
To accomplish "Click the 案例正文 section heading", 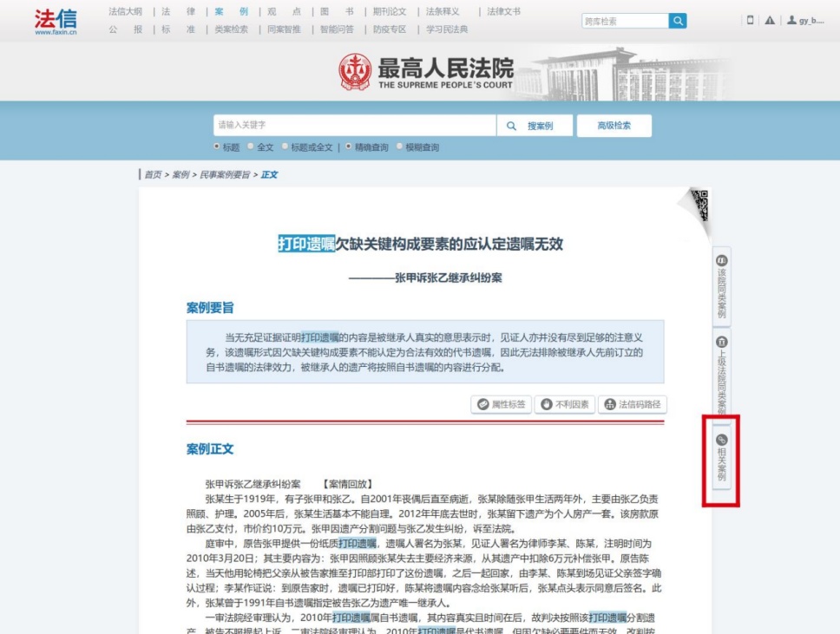I will (x=210, y=449).
